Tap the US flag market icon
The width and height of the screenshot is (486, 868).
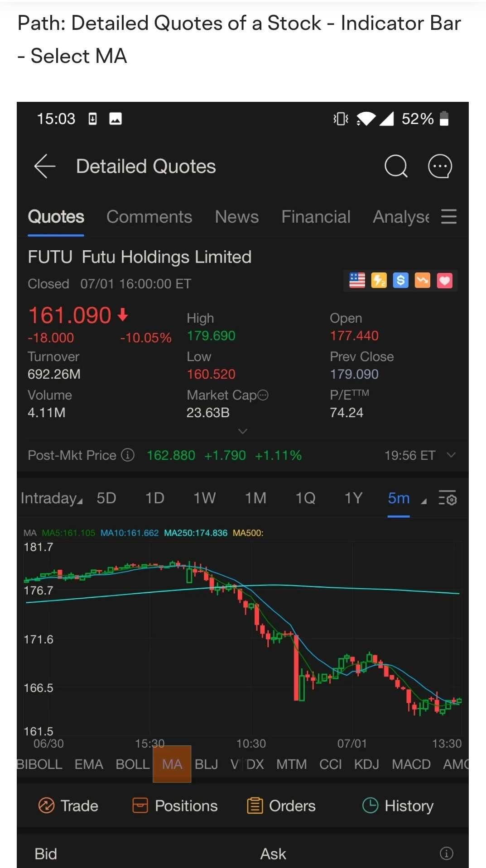coord(357,281)
